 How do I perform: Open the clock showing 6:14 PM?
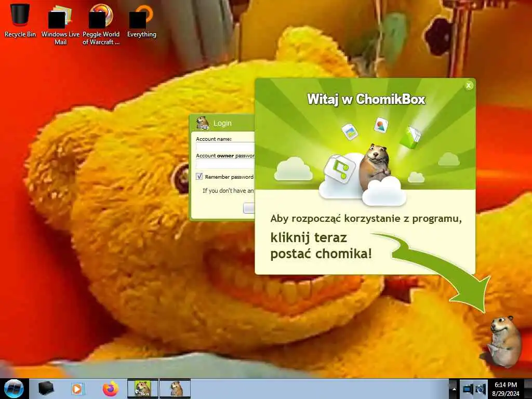point(506,389)
